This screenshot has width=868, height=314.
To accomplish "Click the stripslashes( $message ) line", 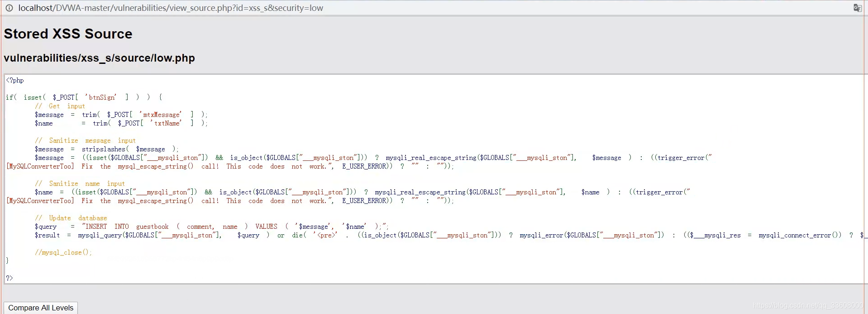I will (x=107, y=149).
